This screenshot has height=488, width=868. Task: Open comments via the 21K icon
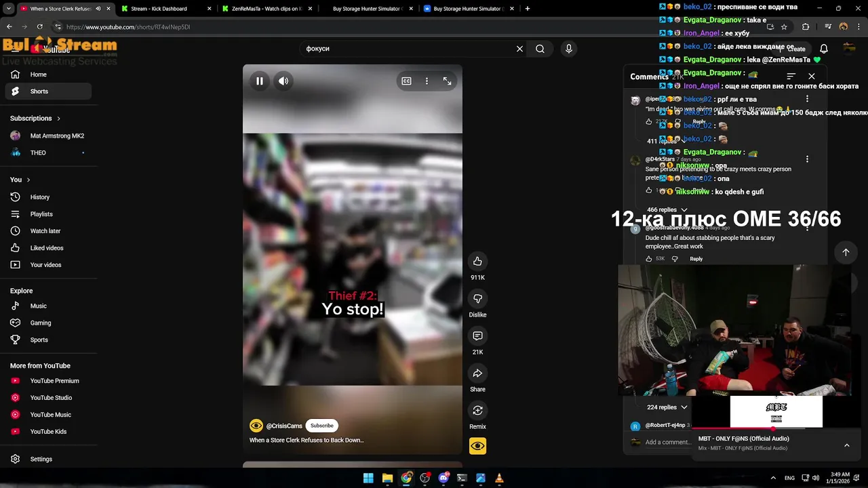[x=477, y=336]
